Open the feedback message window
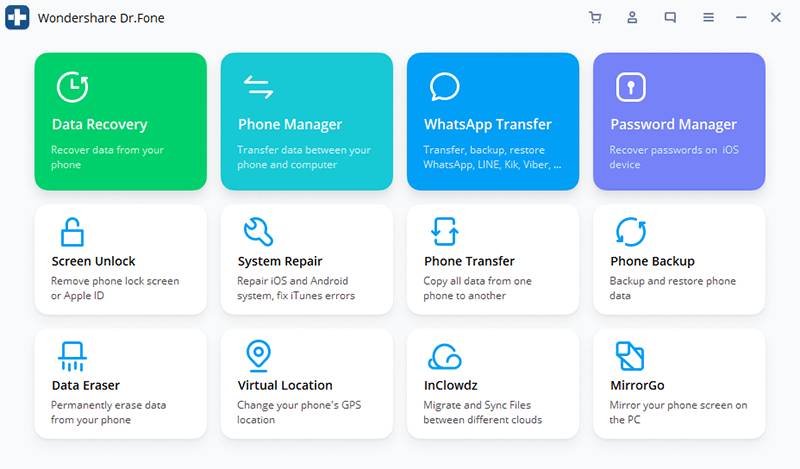800x469 pixels. [670, 17]
